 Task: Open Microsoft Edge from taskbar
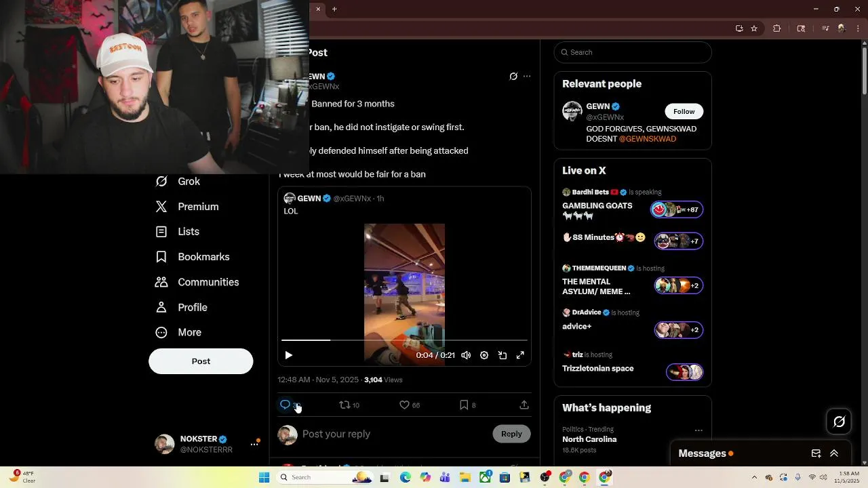pyautogui.click(x=405, y=477)
